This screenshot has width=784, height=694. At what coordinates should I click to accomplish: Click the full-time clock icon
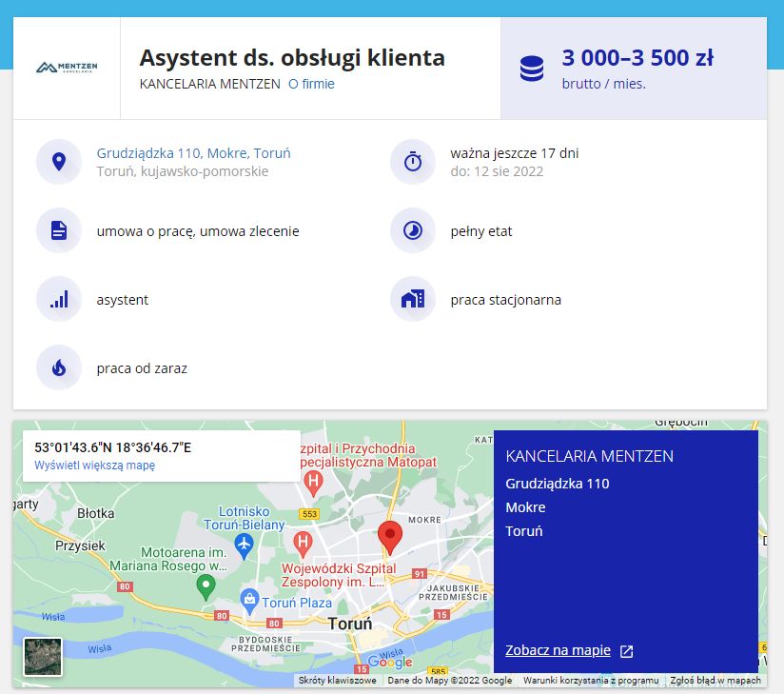pyautogui.click(x=413, y=230)
